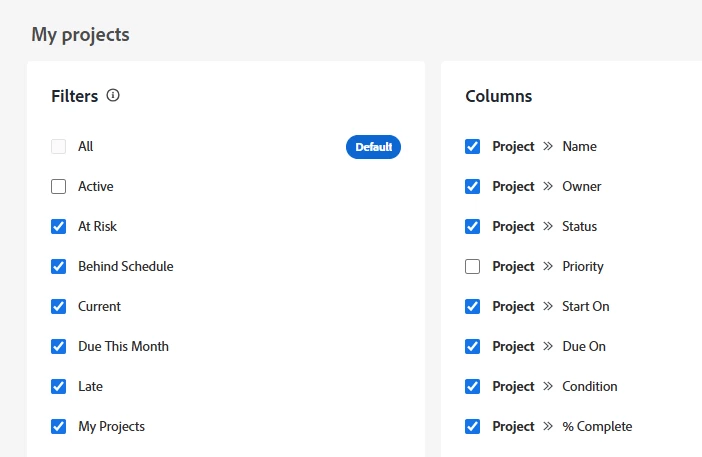Click the Condition column label
The image size is (702, 457).
tap(590, 386)
